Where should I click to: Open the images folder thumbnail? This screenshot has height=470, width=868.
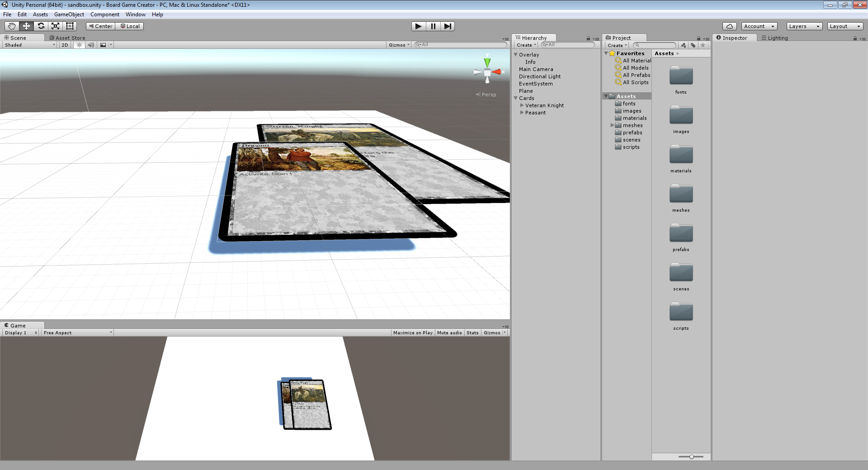click(x=681, y=115)
